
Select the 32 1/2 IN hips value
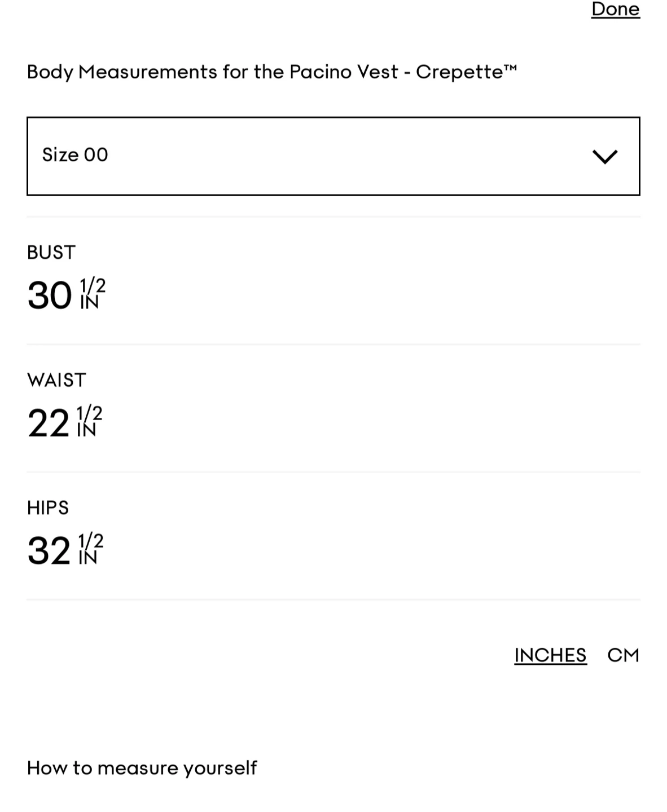[x=65, y=550]
